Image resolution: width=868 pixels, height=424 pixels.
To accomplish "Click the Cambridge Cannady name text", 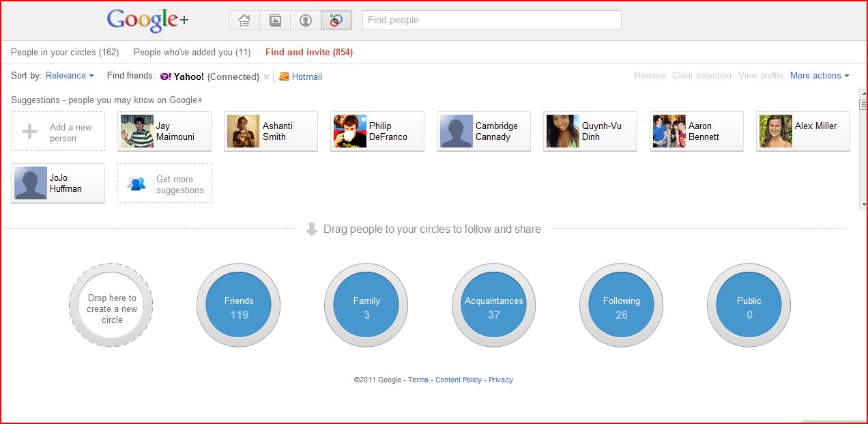I will tap(497, 132).
